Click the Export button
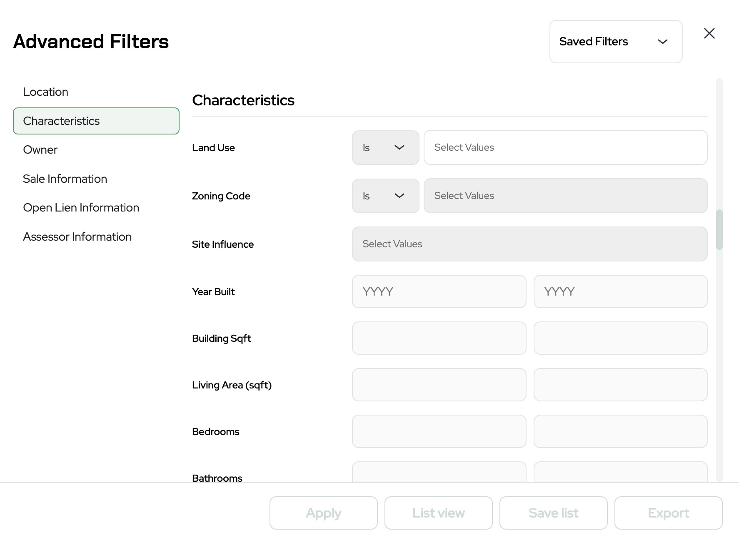This screenshot has height=560, width=739. tap(668, 513)
